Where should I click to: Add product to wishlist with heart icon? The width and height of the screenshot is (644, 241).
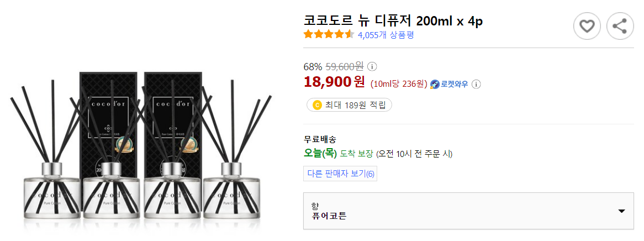pos(587,27)
